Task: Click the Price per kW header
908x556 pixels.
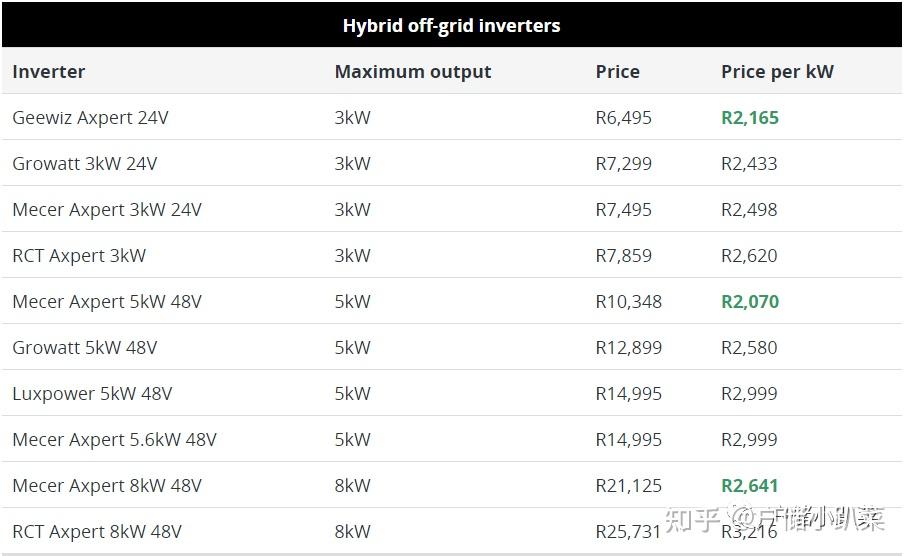Action: [777, 71]
